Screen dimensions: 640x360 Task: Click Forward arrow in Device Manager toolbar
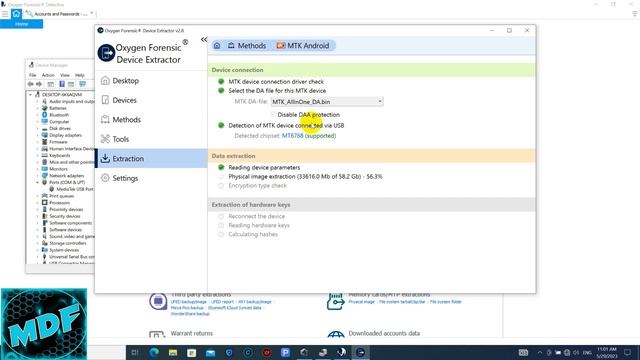click(39, 84)
